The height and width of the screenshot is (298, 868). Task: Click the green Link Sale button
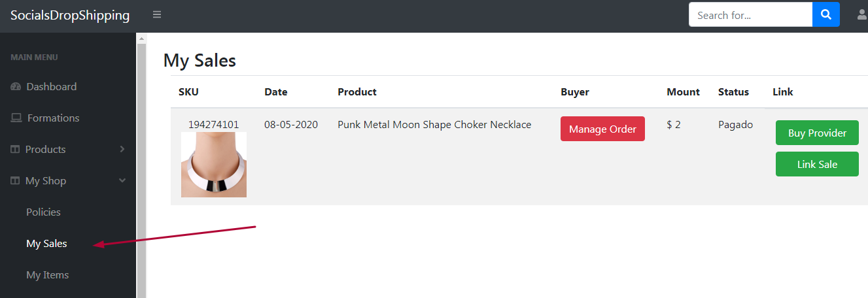click(817, 164)
